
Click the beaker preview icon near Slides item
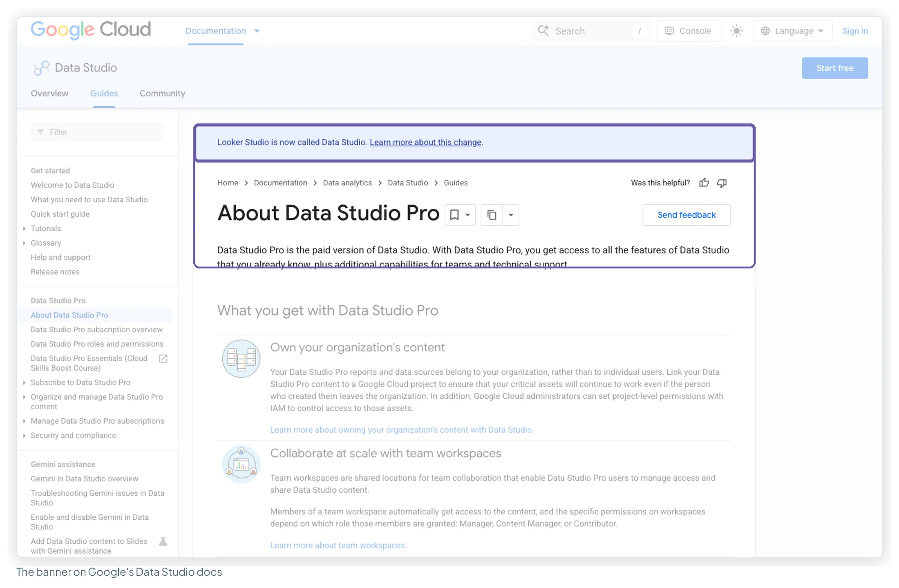click(163, 541)
